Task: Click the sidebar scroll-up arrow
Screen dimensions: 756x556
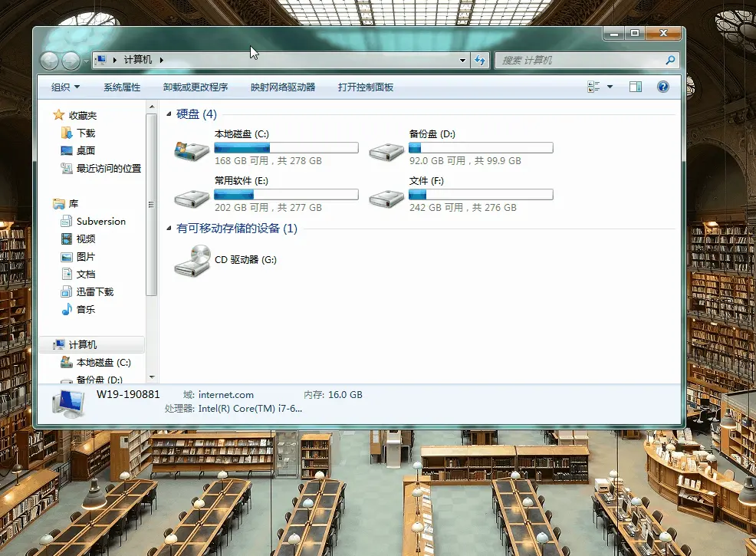Action: [152, 107]
